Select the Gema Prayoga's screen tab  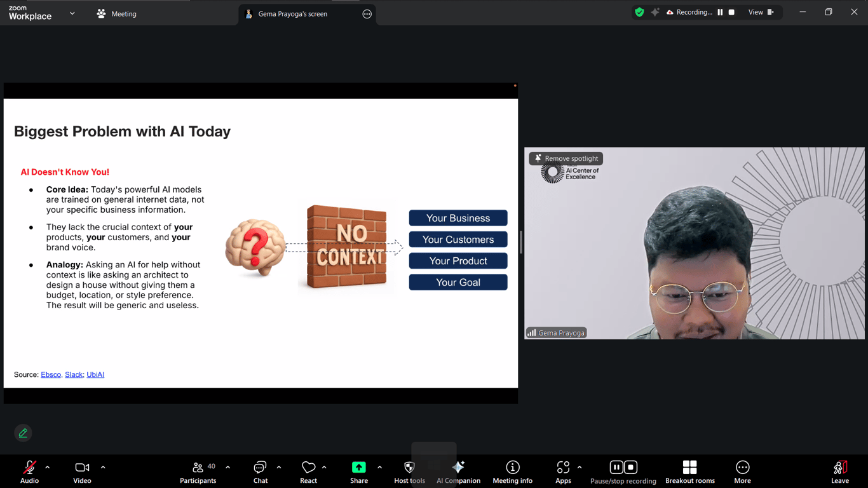(x=292, y=13)
